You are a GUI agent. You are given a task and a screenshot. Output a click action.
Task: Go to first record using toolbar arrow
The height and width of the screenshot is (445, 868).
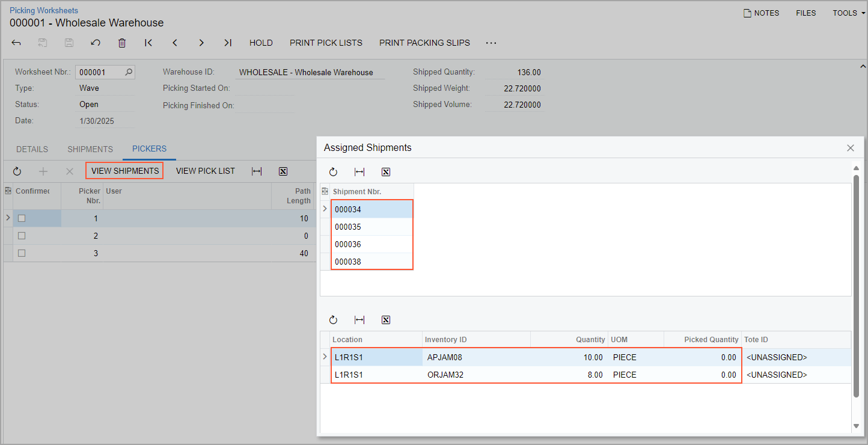[148, 43]
